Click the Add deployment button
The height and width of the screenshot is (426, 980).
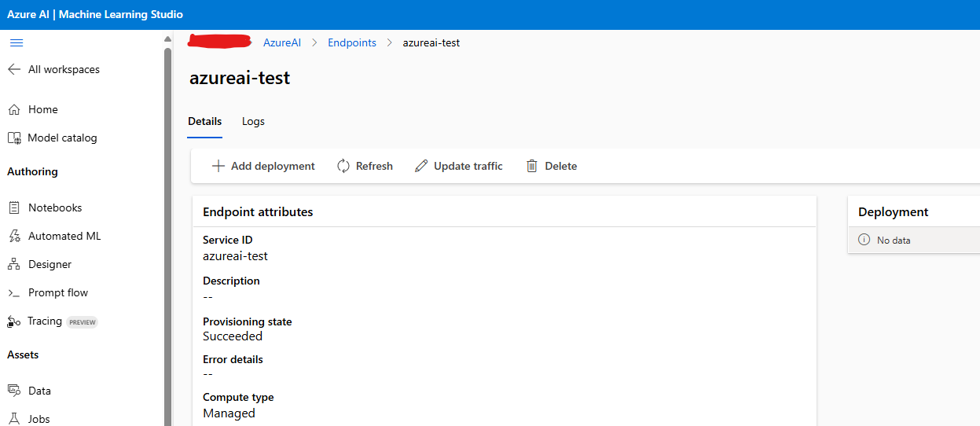pos(263,166)
